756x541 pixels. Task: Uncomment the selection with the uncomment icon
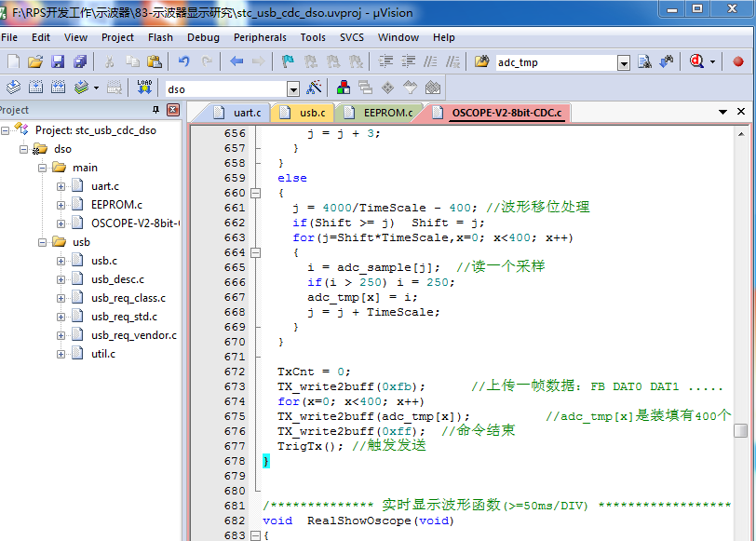452,61
